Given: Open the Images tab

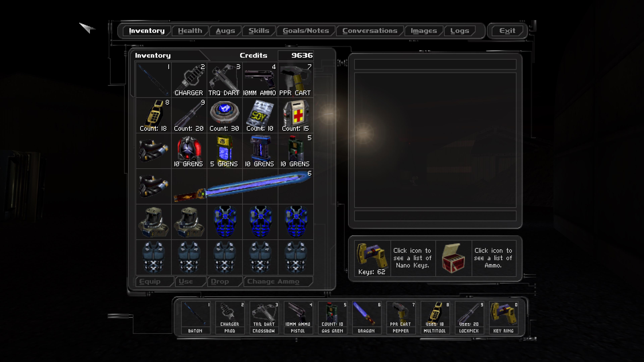Looking at the screenshot, I should [424, 31].
